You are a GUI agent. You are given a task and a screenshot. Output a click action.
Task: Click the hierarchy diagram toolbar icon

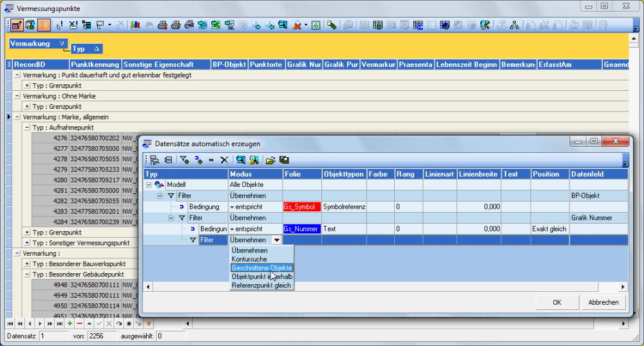(x=514, y=26)
